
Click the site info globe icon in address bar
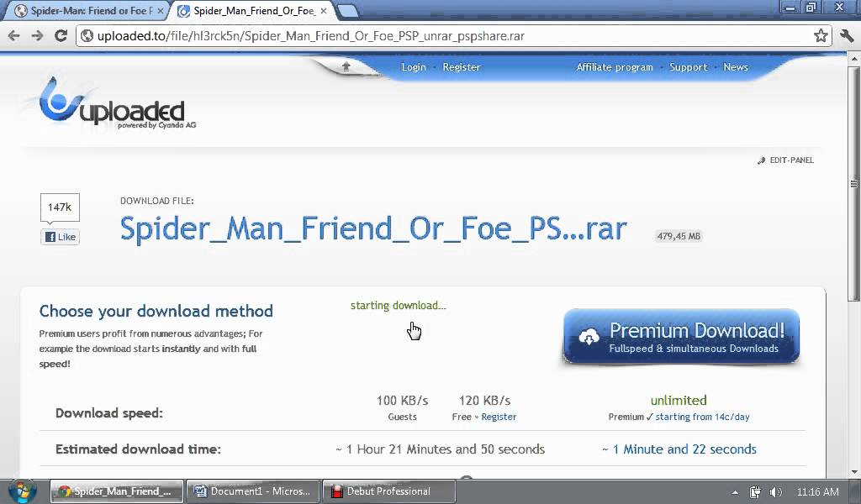tap(87, 36)
